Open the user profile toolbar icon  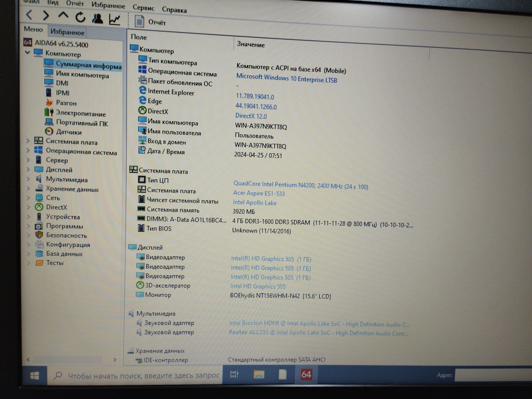click(x=97, y=18)
